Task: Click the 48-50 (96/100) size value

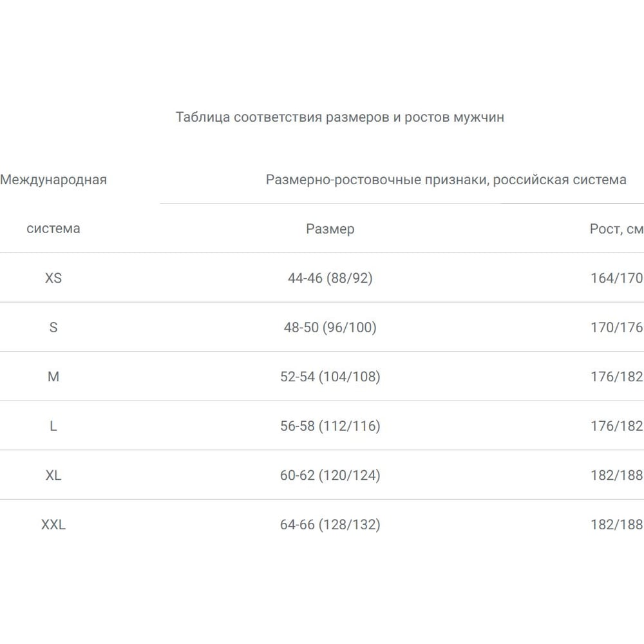Action: [330, 327]
